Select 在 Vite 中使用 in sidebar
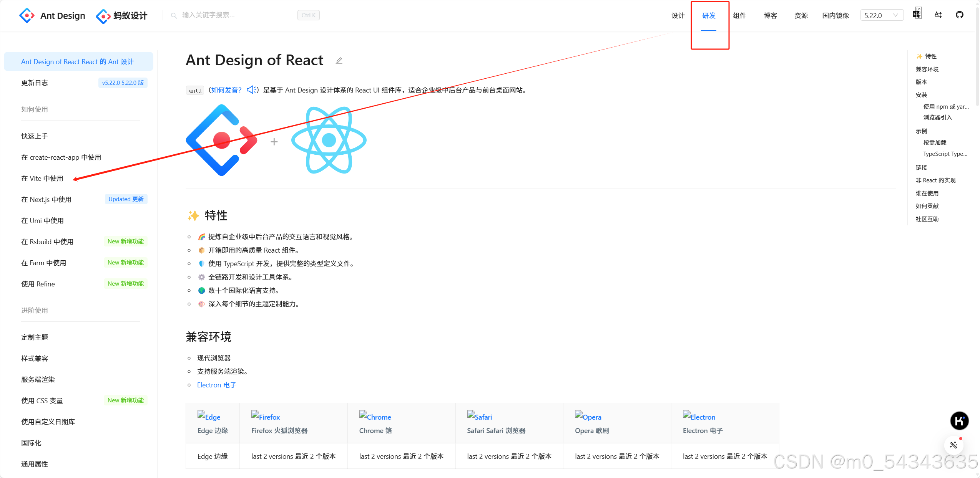 pos(42,178)
